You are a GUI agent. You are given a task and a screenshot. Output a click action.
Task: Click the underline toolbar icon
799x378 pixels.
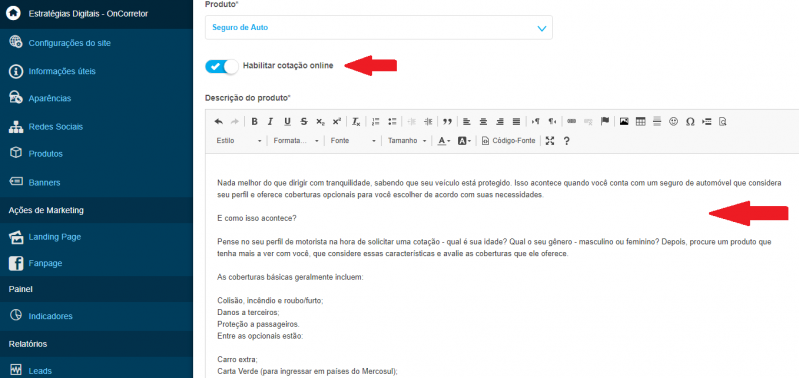287,121
